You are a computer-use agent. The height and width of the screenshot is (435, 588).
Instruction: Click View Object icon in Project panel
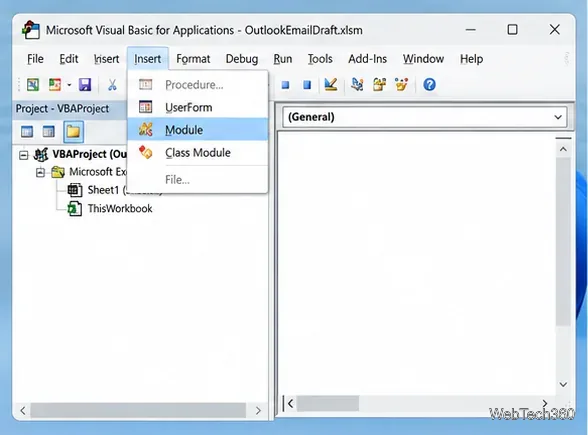click(48, 132)
